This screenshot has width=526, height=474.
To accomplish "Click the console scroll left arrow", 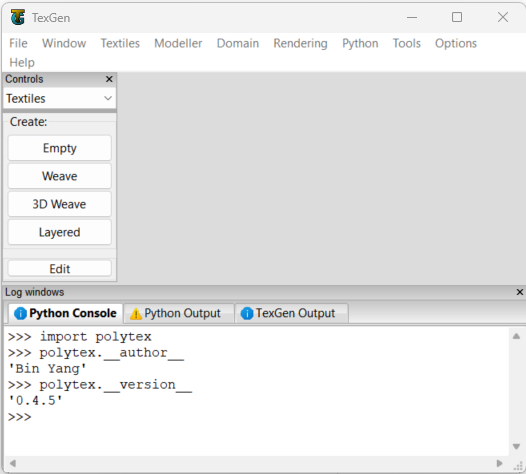I will (x=13, y=463).
